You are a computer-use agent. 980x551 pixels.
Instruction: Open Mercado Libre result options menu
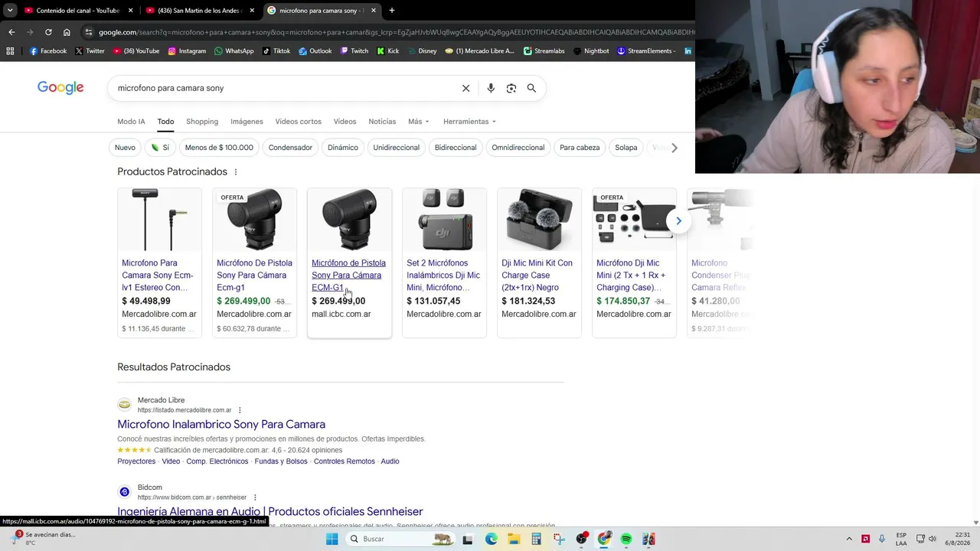[x=240, y=410]
